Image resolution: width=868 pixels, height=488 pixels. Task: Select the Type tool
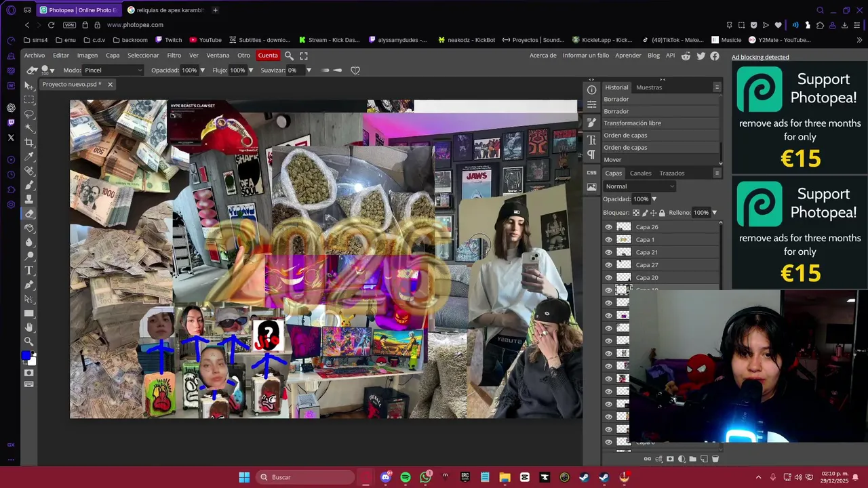(29, 270)
